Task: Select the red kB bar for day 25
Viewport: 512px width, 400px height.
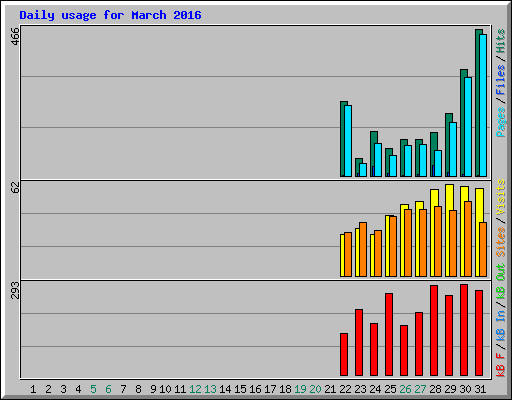Action: (x=389, y=335)
